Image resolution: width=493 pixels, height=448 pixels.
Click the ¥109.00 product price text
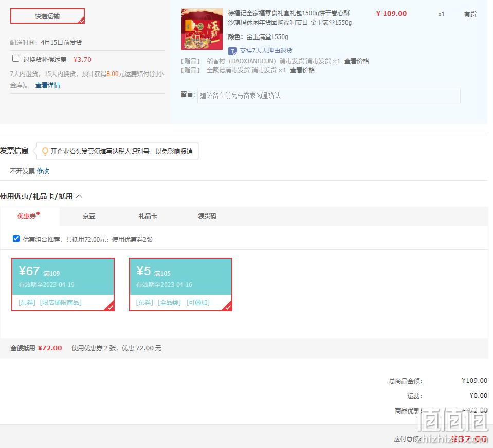391,13
